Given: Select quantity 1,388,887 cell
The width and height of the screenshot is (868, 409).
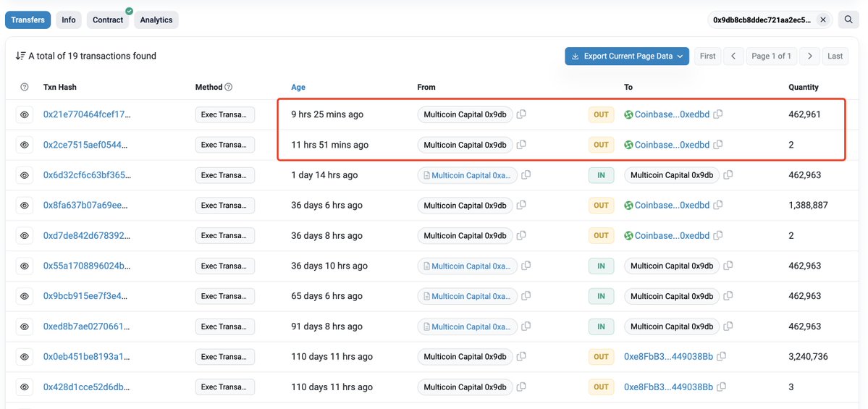Looking at the screenshot, I should tap(808, 206).
